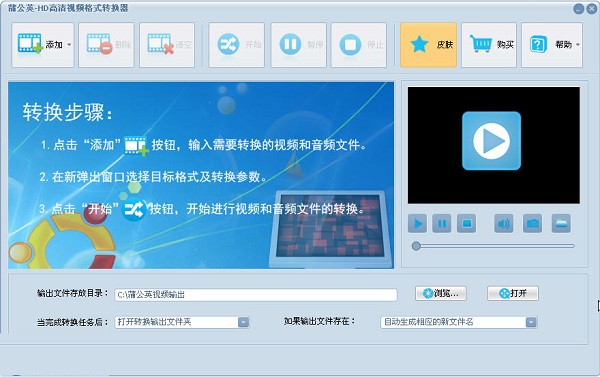Click the large play icon in preview
Viewport: 600px width, 377px height.
click(491, 141)
